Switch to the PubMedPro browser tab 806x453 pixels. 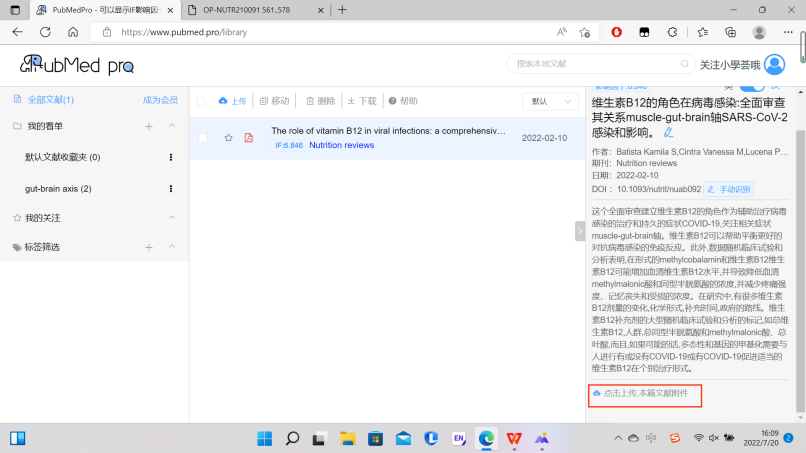pos(105,10)
